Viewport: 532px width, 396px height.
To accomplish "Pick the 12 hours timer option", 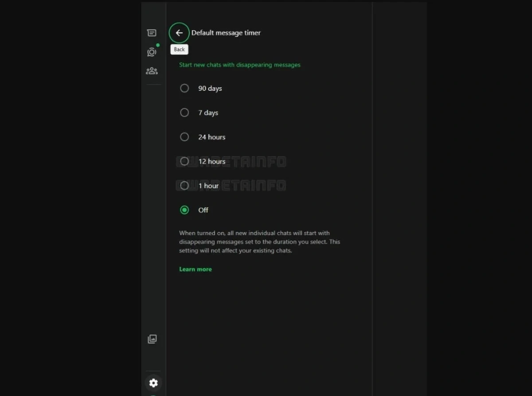I will click(184, 161).
